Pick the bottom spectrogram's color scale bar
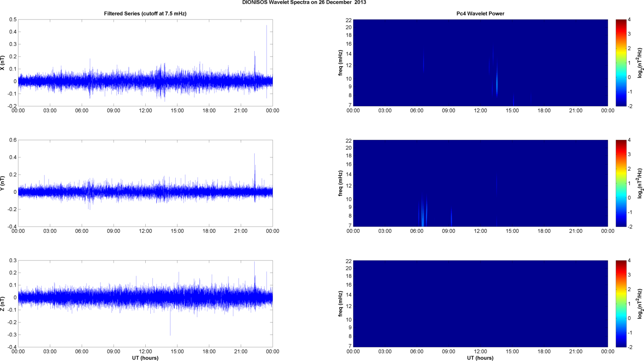 (621, 304)
